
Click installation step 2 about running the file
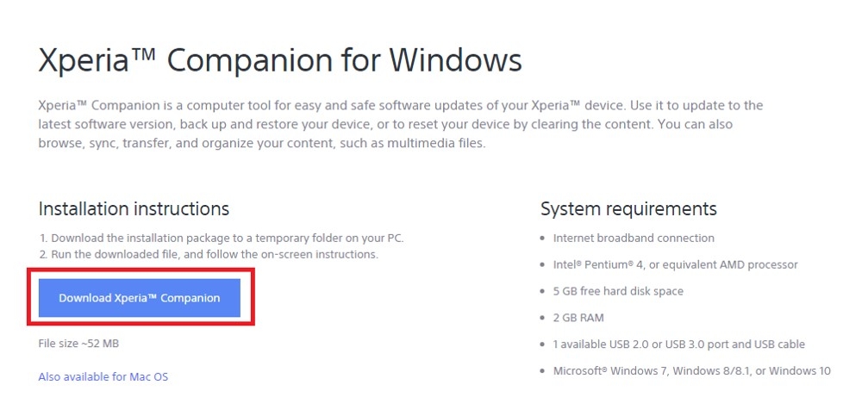click(209, 255)
